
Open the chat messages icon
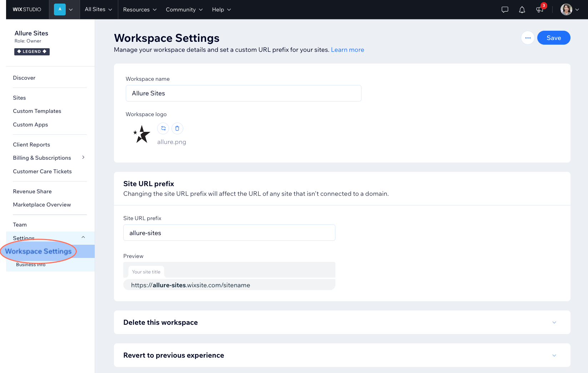[x=505, y=10]
